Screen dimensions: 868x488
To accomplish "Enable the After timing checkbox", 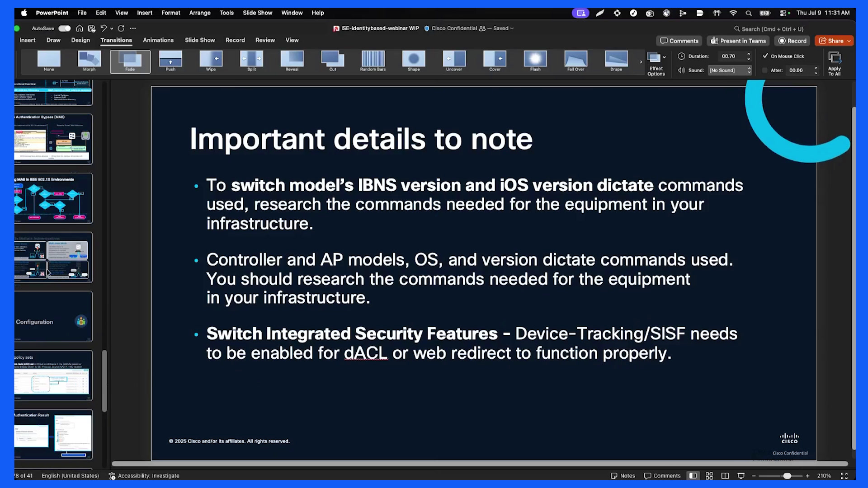I will [765, 70].
